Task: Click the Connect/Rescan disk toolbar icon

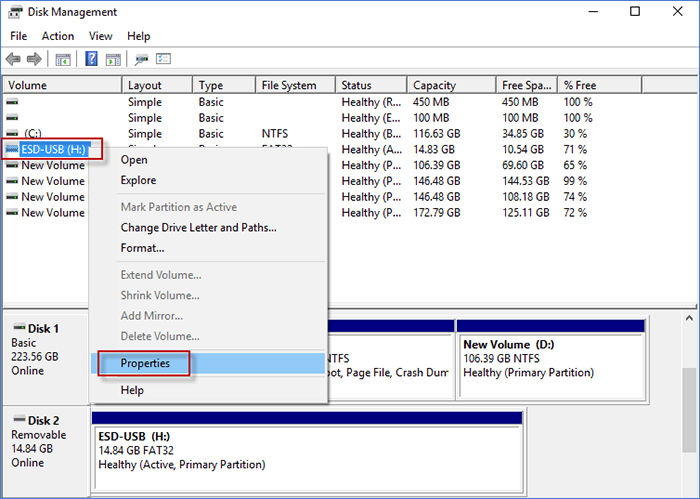Action: pos(142,59)
